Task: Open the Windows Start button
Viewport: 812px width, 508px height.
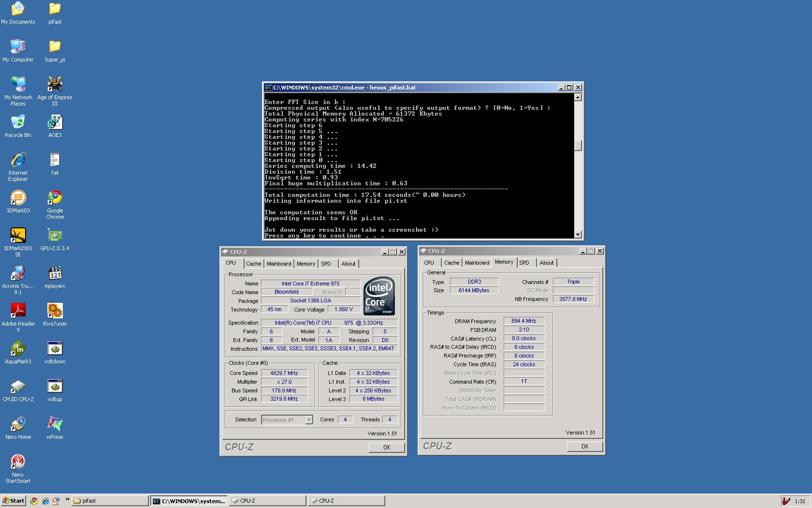Action: (13, 501)
